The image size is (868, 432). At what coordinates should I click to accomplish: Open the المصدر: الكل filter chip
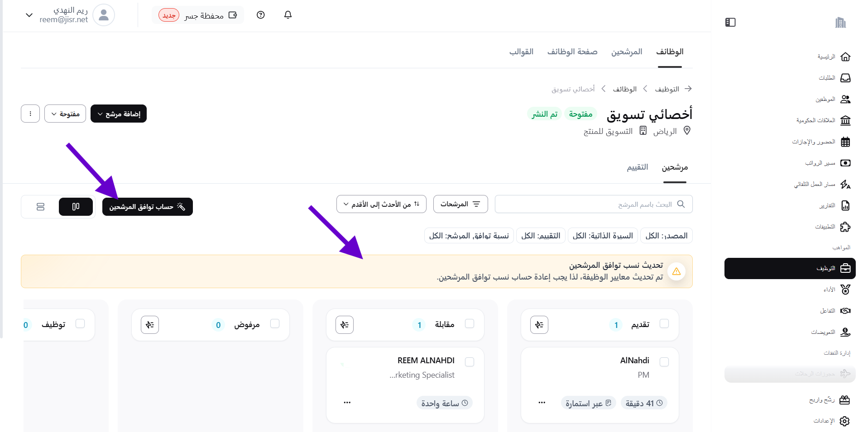[x=666, y=236]
